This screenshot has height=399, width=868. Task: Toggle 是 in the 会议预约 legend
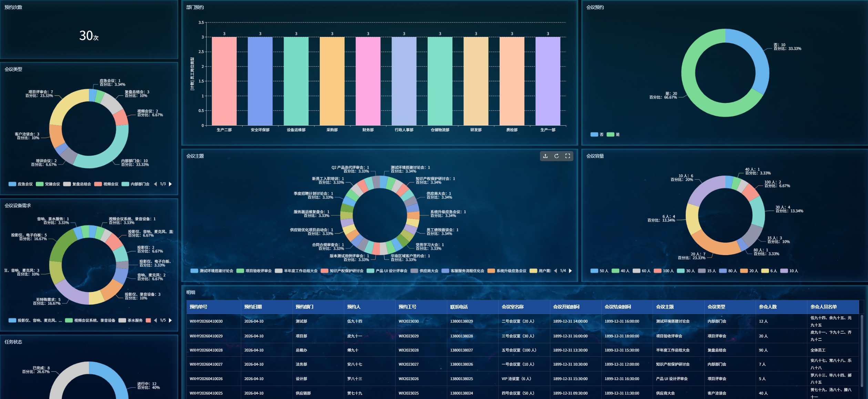point(613,135)
